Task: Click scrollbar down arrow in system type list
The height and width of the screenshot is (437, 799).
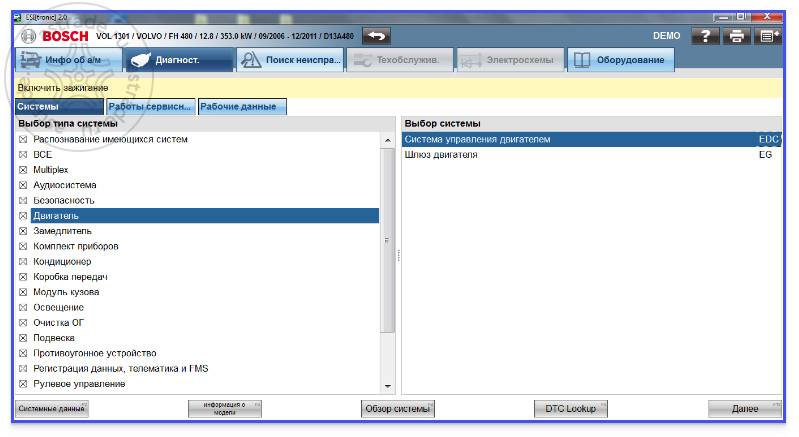Action: 388,386
